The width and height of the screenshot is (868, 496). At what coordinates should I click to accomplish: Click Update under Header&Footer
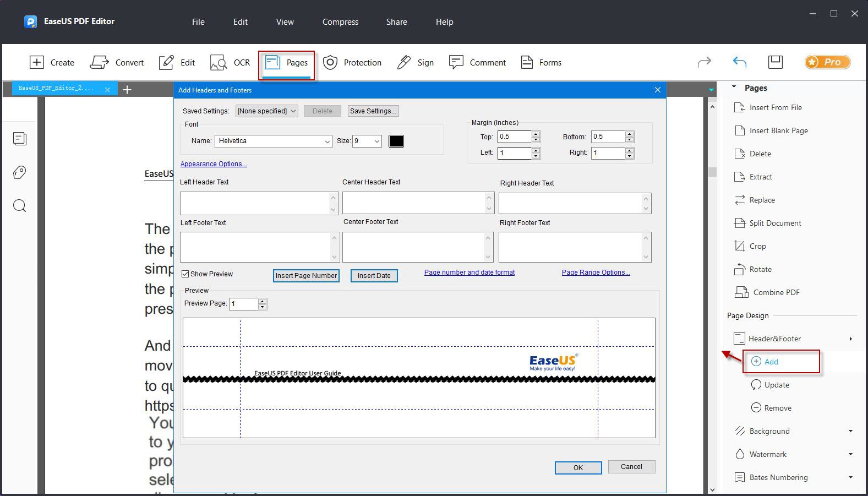770,385
